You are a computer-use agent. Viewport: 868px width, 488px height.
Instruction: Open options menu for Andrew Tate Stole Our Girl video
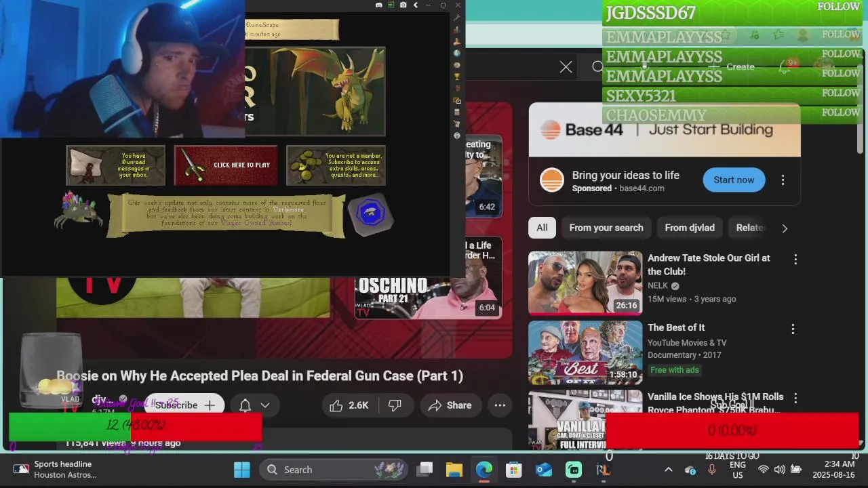pyautogui.click(x=795, y=259)
